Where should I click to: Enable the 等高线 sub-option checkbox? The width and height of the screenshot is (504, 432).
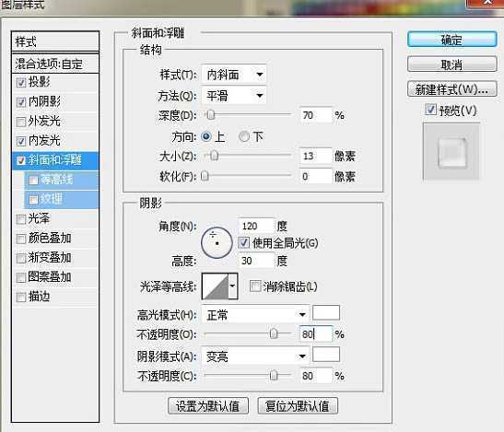[33, 180]
